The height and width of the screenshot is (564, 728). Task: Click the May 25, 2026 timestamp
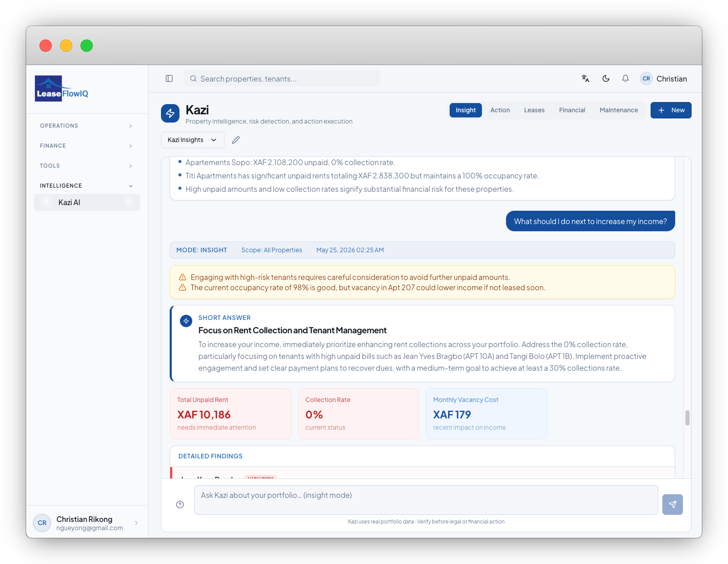(x=350, y=250)
